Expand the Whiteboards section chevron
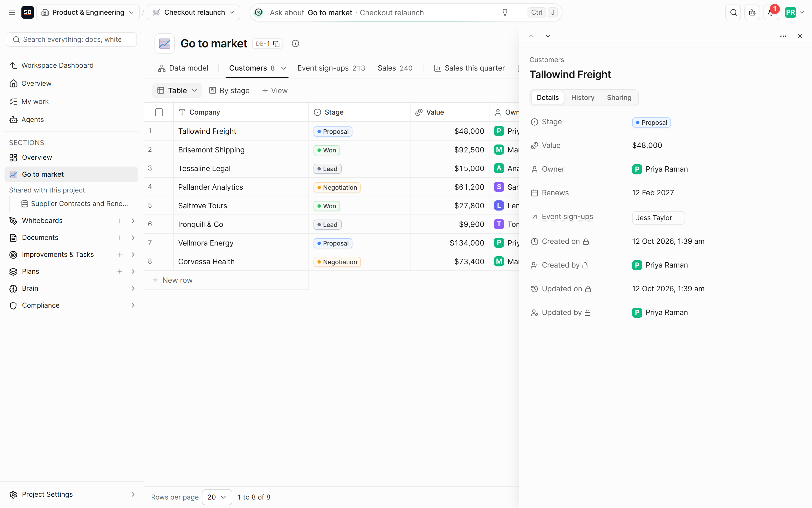The height and width of the screenshot is (508, 812). pyautogui.click(x=133, y=221)
